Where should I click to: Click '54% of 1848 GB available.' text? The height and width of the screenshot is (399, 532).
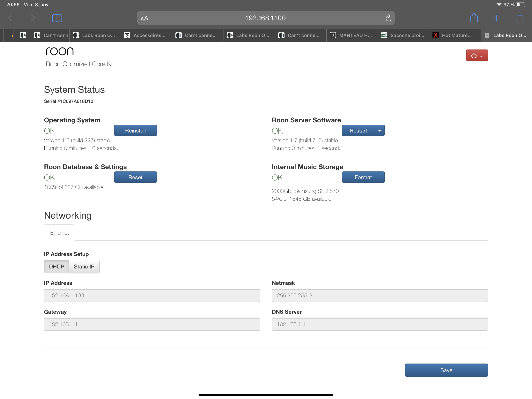coord(302,199)
